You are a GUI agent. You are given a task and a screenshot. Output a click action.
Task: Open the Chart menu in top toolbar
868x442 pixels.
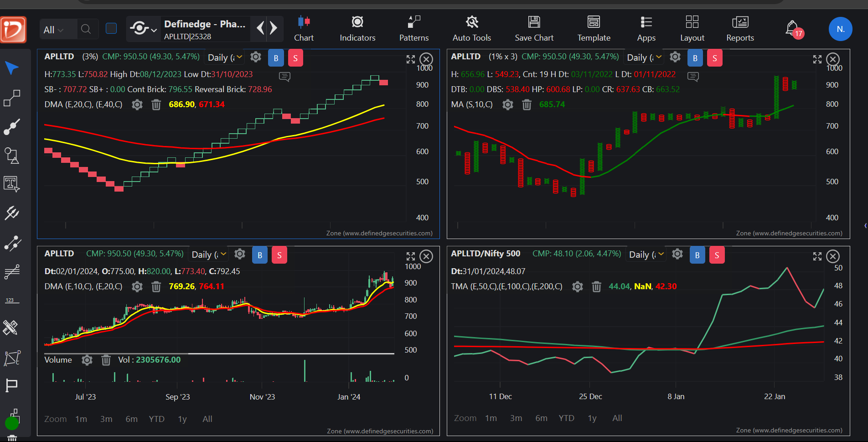(304, 29)
